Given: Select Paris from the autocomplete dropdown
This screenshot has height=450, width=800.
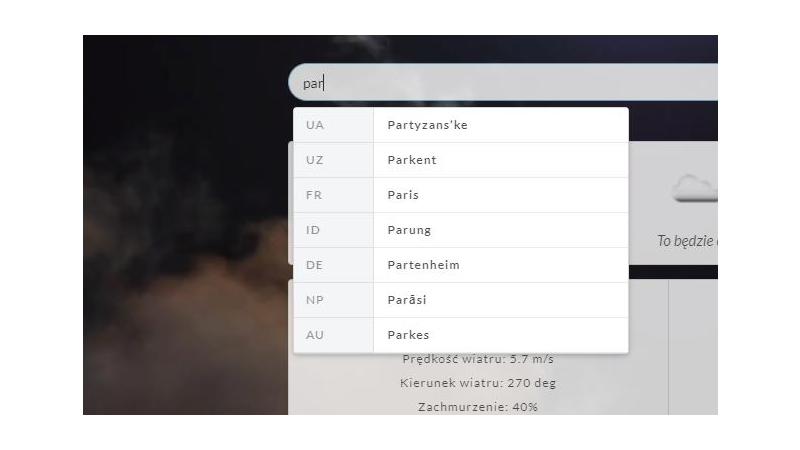Looking at the screenshot, I should (461, 195).
